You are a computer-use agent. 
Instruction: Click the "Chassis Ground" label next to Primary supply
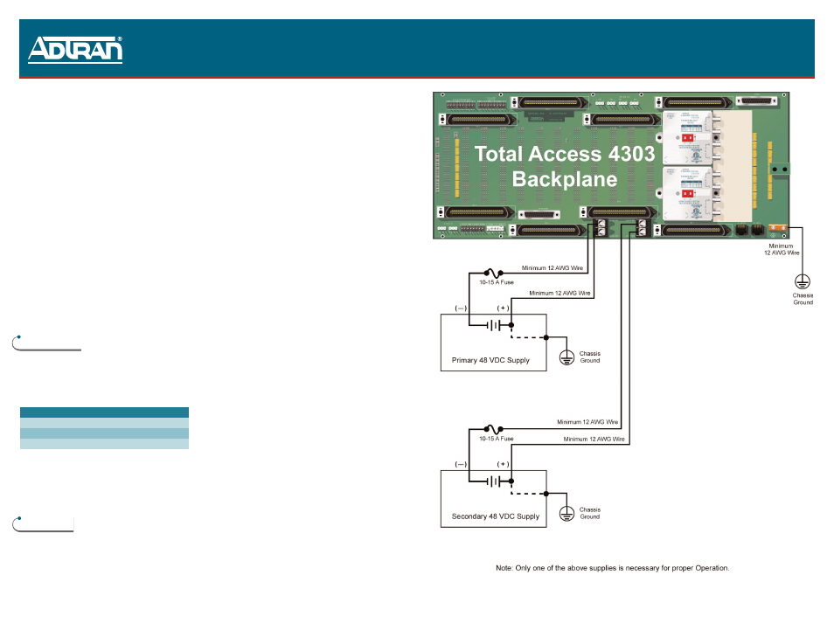click(x=590, y=357)
